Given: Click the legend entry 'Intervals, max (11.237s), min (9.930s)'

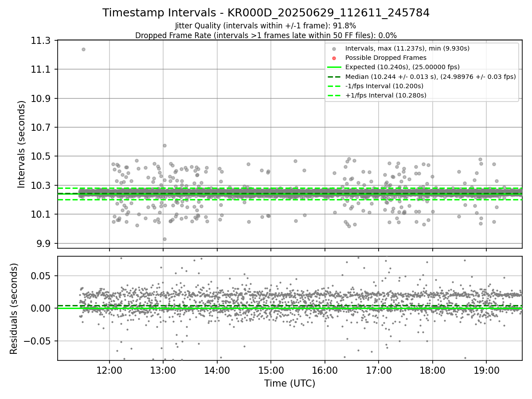Looking at the screenshot, I should coord(407,48).
